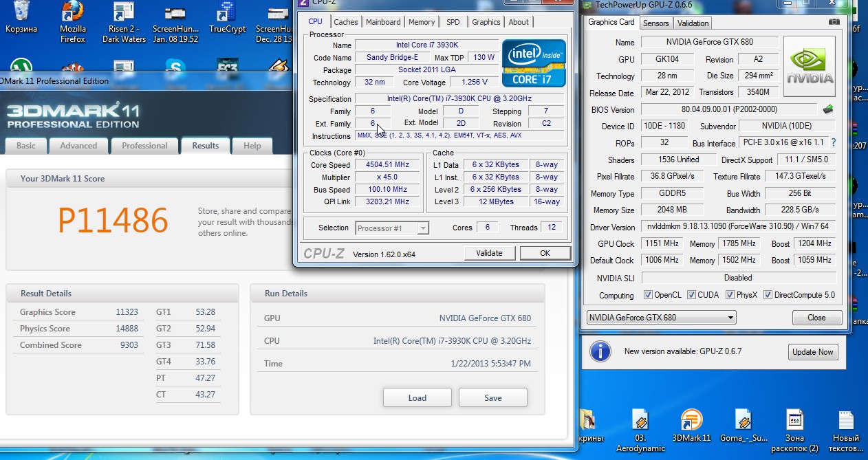Toggle the PhysX checkbox
Image resolution: width=868 pixels, height=460 pixels.
click(x=729, y=295)
